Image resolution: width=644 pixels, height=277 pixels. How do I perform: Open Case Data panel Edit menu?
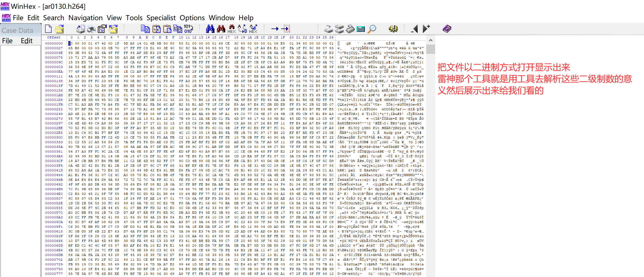pyautogui.click(x=27, y=41)
